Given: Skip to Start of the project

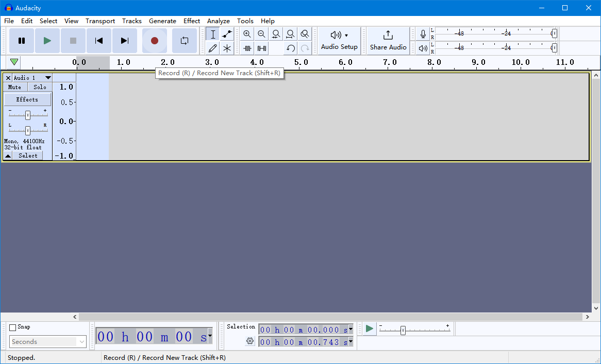Looking at the screenshot, I should (x=99, y=41).
